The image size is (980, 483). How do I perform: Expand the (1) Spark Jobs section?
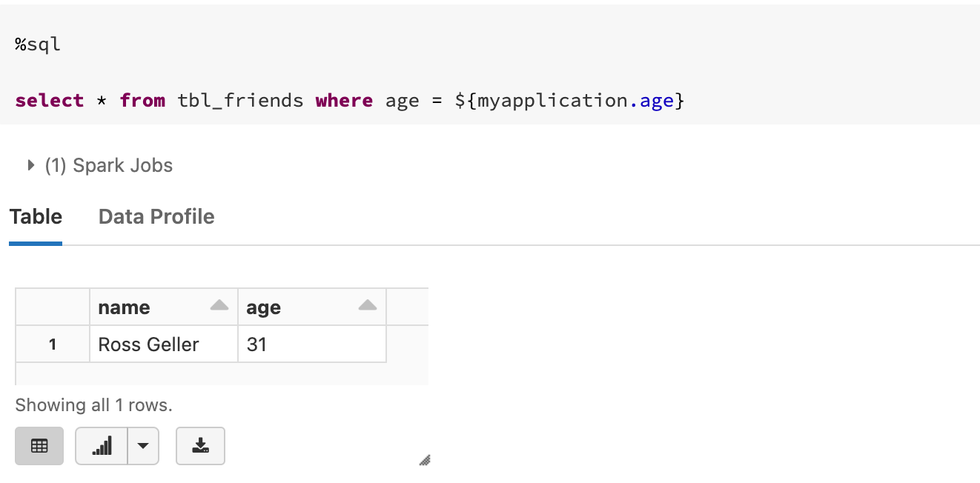(x=99, y=165)
